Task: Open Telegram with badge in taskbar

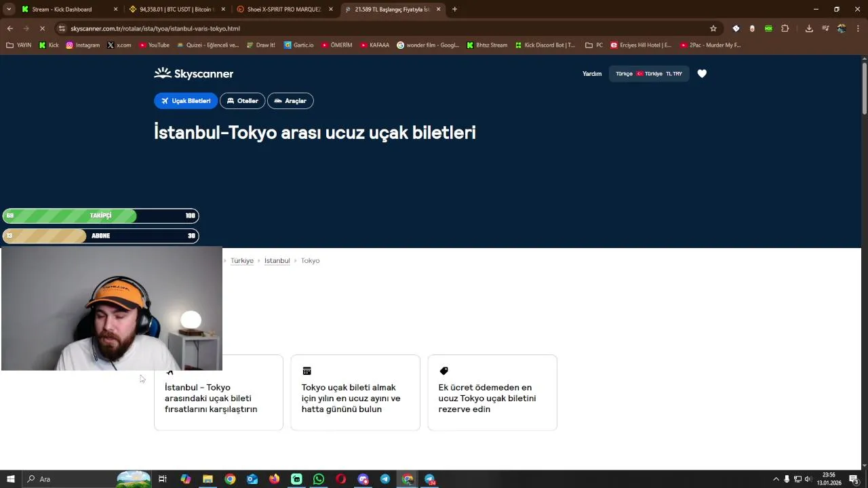Action: point(430,479)
